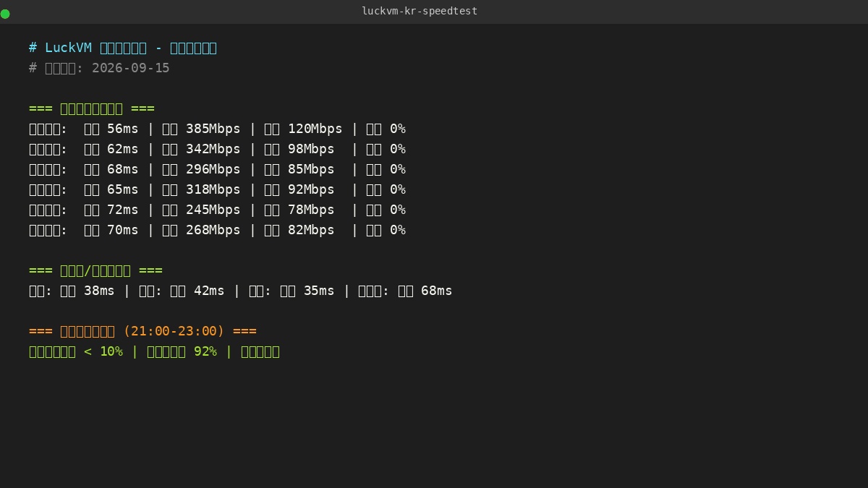Select the 98Mbps speed value
The width and height of the screenshot is (868, 488).
311,149
